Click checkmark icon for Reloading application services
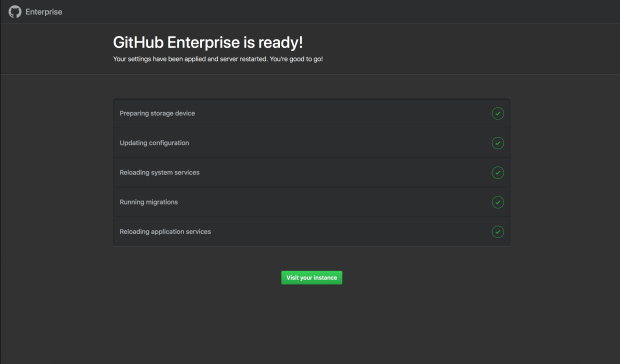This screenshot has width=620, height=364. (498, 232)
